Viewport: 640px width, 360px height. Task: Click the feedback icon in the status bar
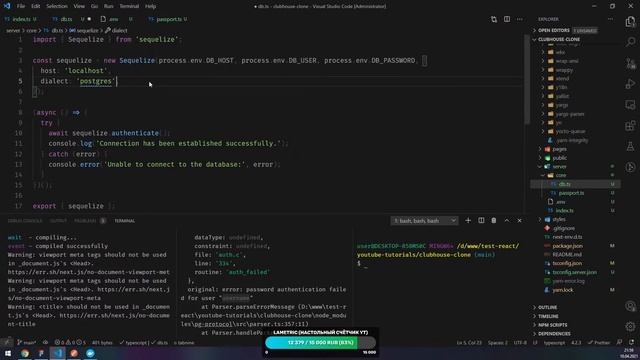(x=620, y=342)
